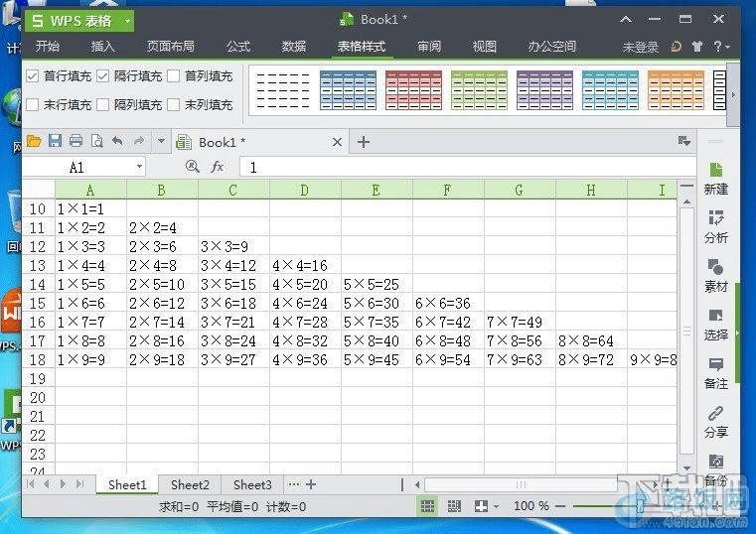This screenshot has width=756, height=534.
Task: Add a new document tab with plus
Action: (364, 142)
